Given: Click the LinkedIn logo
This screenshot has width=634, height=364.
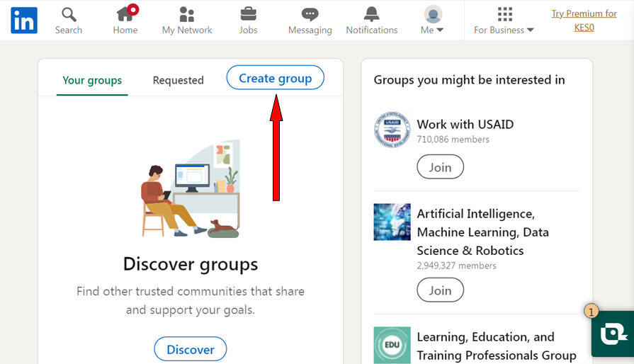Looking at the screenshot, I should point(24,21).
